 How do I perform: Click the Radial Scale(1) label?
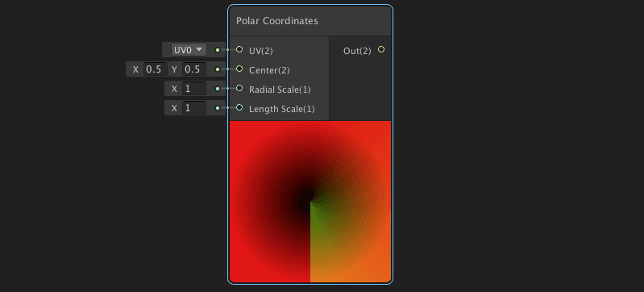[280, 90]
